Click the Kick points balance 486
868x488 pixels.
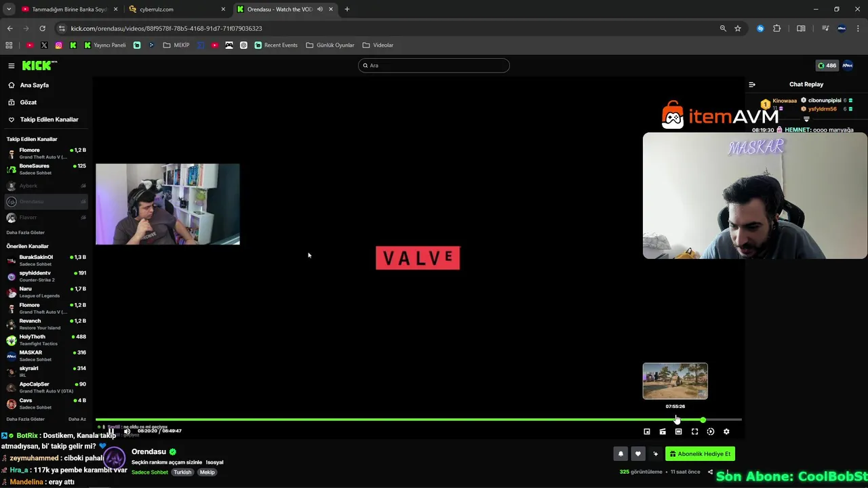point(827,66)
